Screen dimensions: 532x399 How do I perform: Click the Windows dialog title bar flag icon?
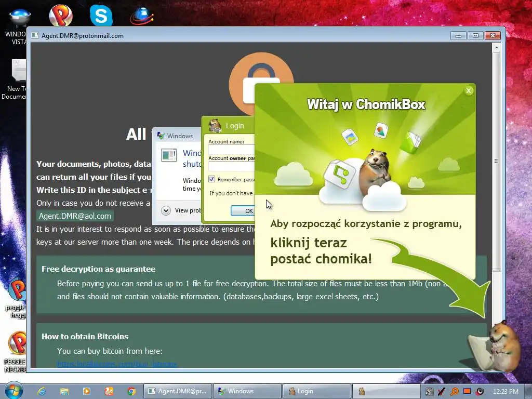pyautogui.click(x=161, y=136)
